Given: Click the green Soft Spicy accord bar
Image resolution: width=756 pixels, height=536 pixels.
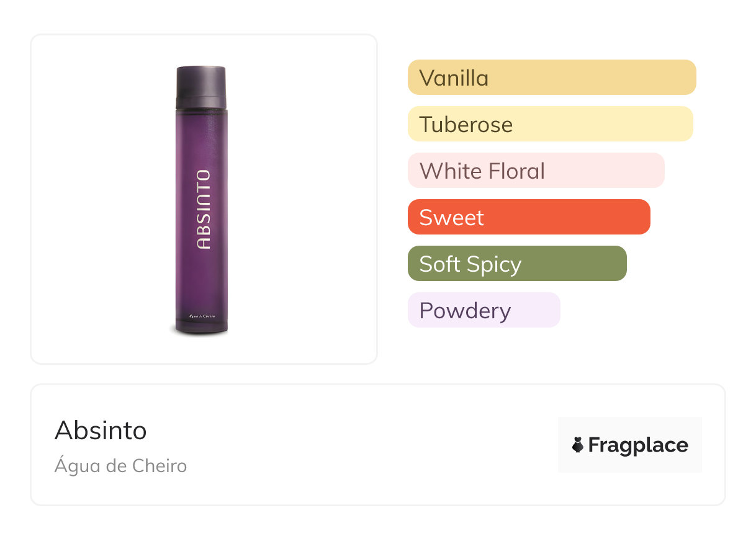Looking at the screenshot, I should coord(517,264).
